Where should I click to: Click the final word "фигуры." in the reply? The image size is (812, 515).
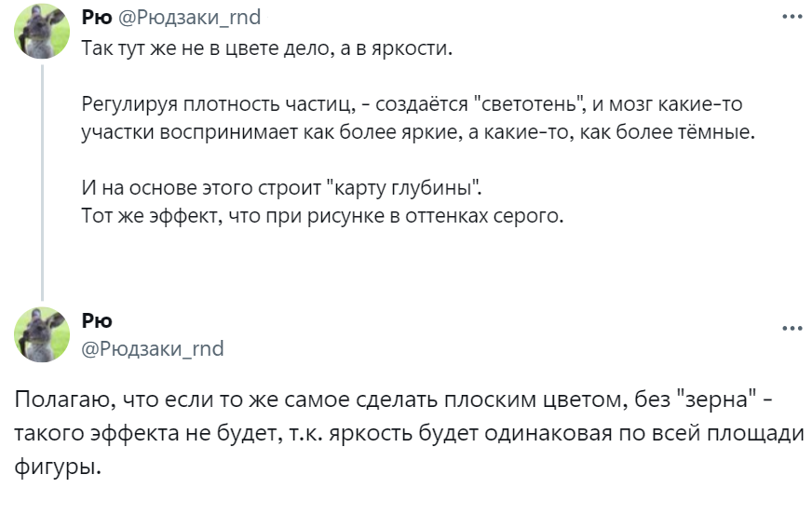(57, 464)
